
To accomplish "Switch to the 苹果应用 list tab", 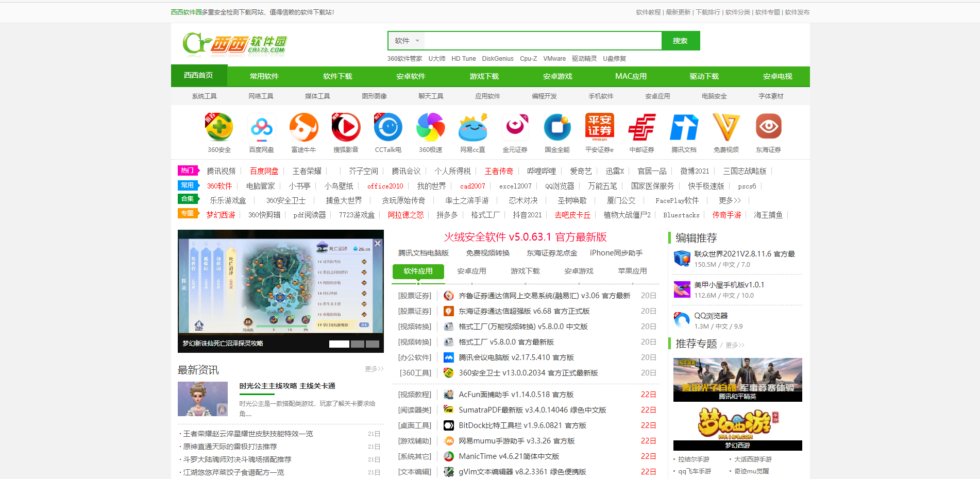I will 633,271.
